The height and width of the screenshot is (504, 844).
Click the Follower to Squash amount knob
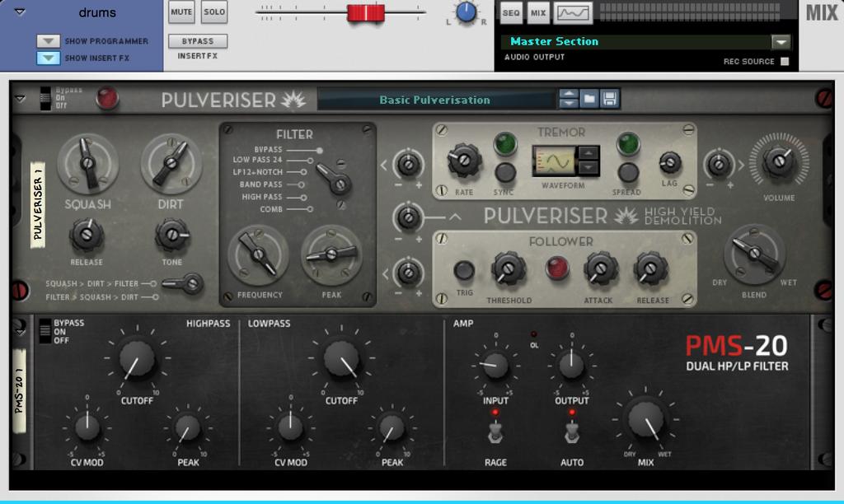(409, 217)
